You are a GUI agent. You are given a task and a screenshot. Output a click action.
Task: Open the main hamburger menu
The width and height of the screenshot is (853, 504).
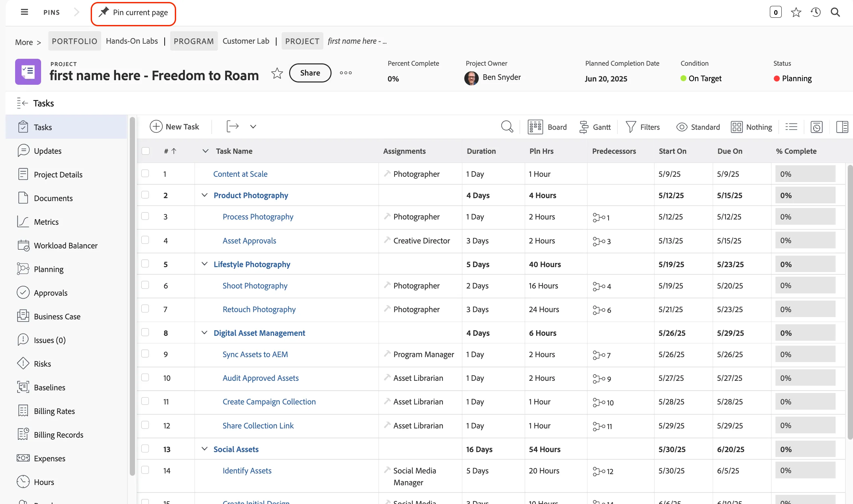pyautogui.click(x=24, y=12)
